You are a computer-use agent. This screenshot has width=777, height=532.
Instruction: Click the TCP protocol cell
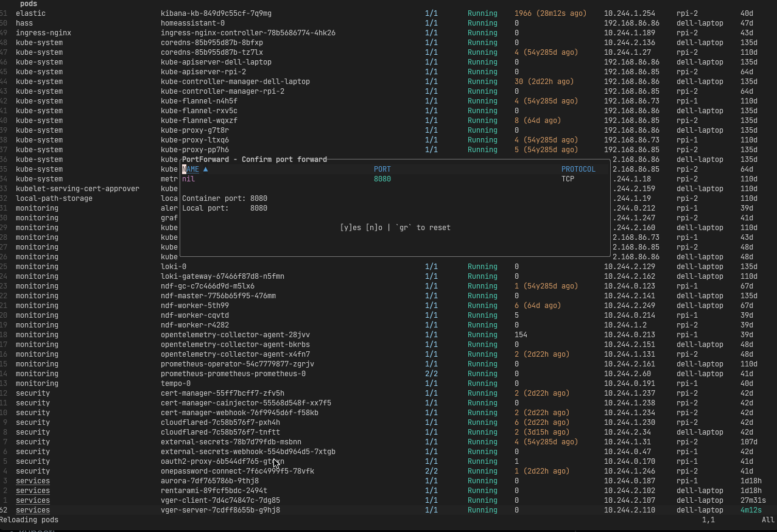click(568, 179)
